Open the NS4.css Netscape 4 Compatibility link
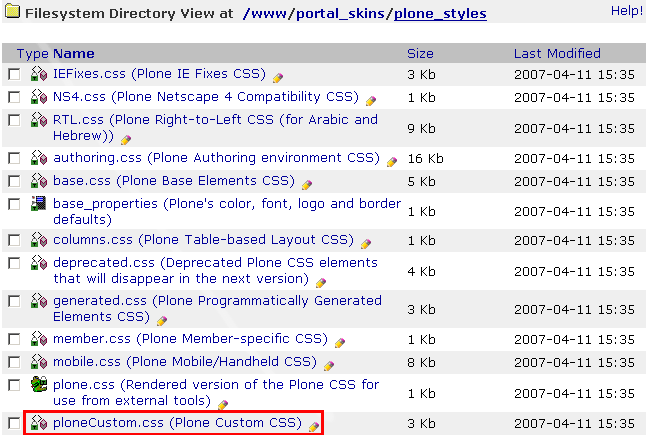 pyautogui.click(x=206, y=97)
